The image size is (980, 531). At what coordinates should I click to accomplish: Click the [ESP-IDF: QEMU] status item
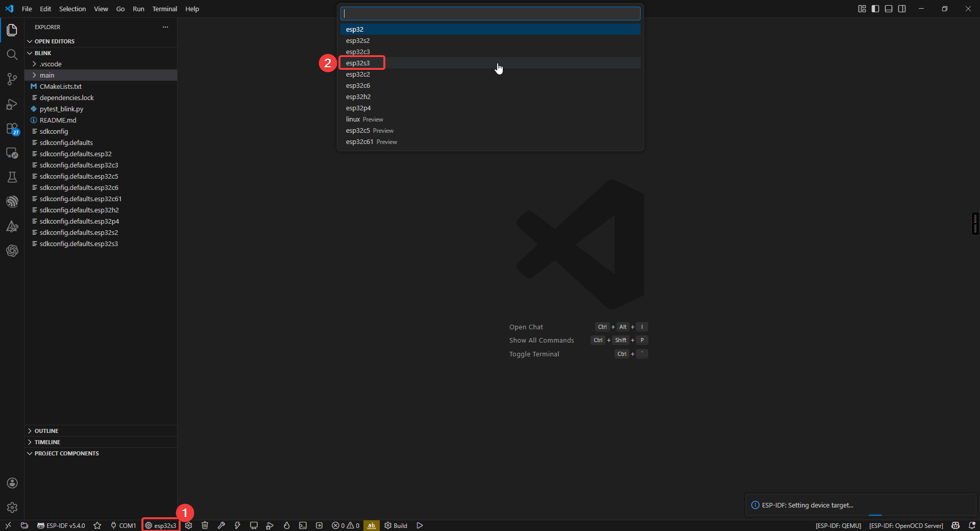point(838,525)
